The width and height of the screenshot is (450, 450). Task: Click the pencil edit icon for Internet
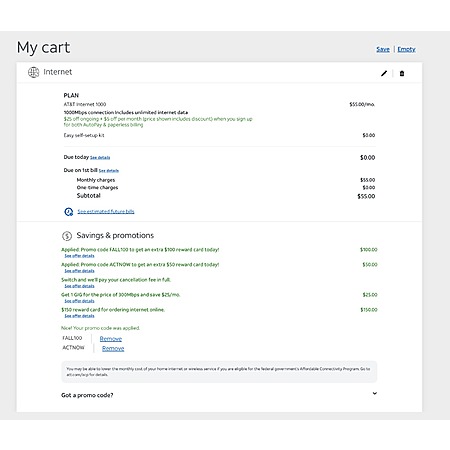(x=384, y=73)
